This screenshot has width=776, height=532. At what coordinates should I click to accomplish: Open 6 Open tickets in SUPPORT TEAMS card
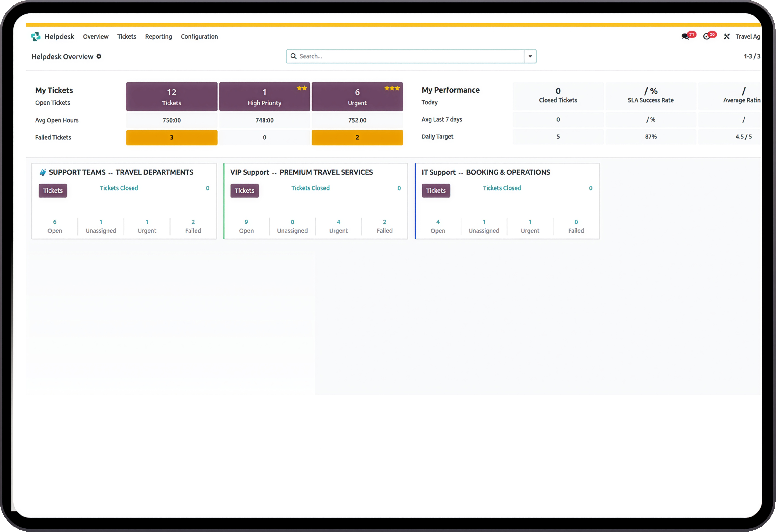(x=55, y=226)
